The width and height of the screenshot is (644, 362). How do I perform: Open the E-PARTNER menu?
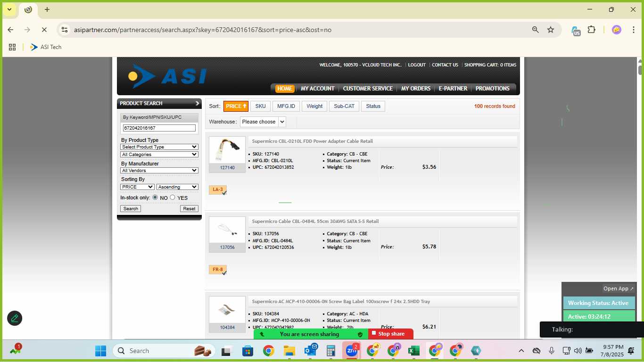tap(453, 89)
